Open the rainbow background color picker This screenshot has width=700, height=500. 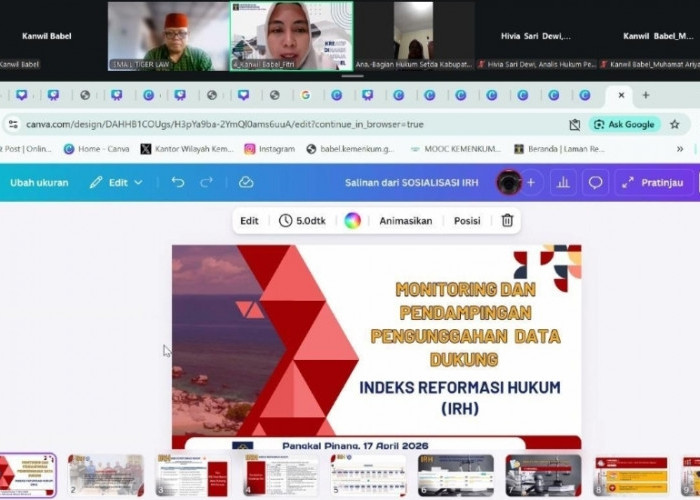tap(352, 221)
